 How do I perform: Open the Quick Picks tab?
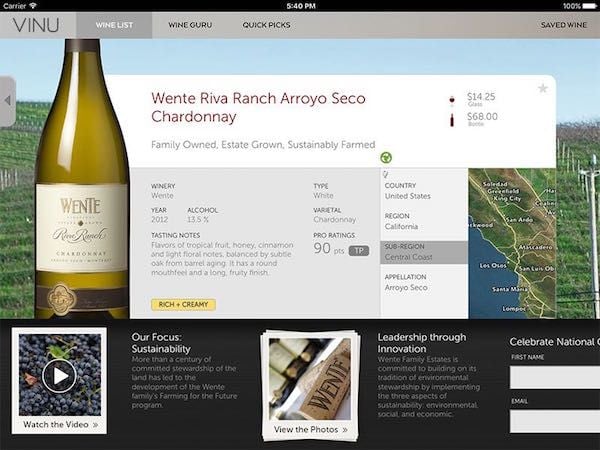[x=266, y=25]
